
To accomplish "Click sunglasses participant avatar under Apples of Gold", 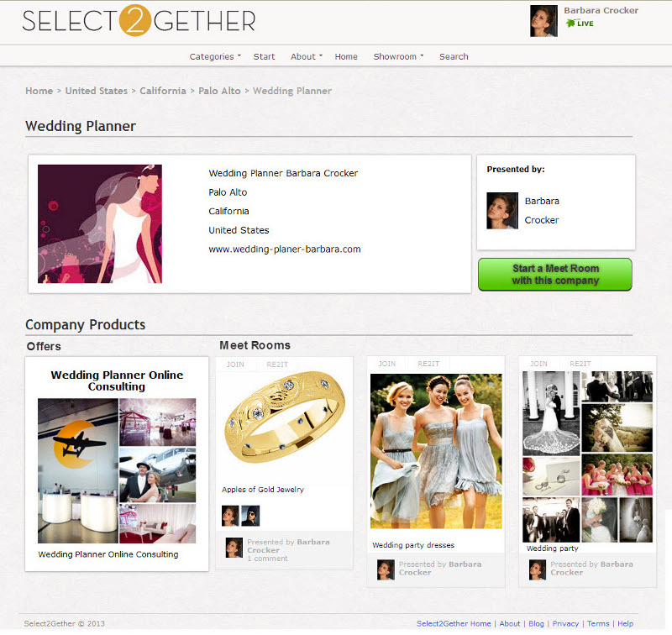I will (x=250, y=516).
